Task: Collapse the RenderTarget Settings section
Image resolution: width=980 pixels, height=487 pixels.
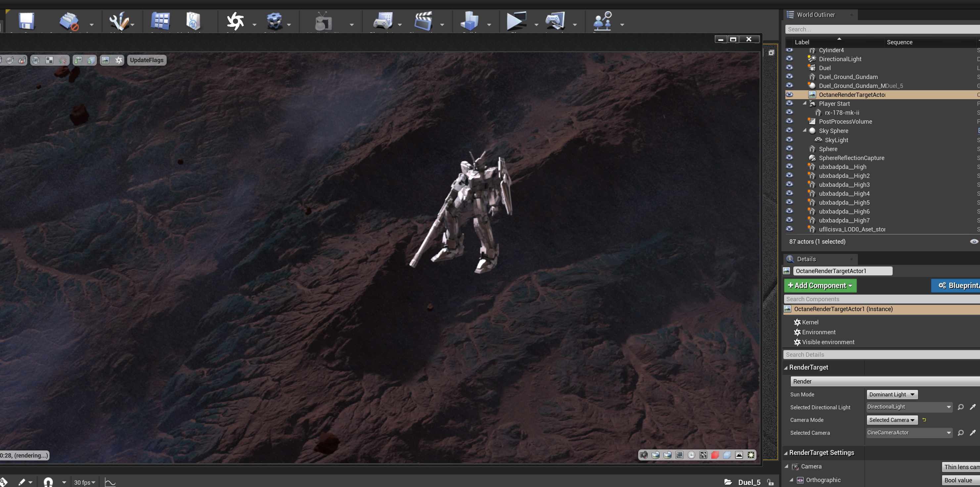Action: point(786,453)
